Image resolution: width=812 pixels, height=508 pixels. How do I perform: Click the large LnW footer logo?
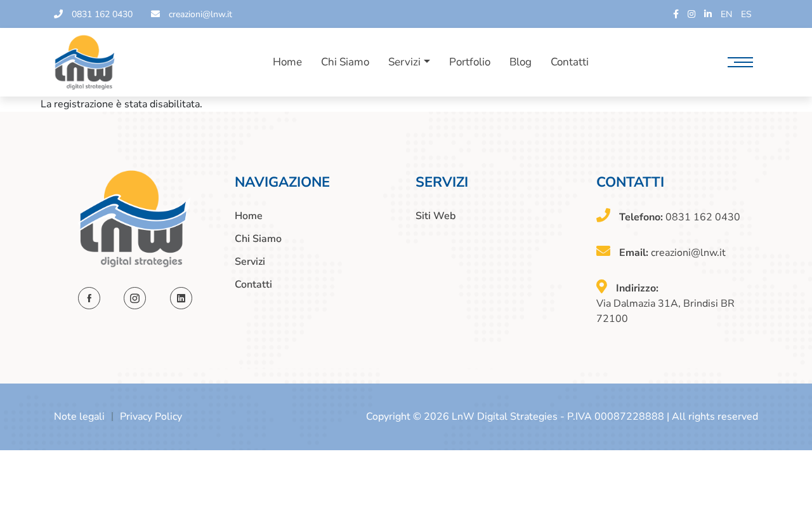click(134, 218)
